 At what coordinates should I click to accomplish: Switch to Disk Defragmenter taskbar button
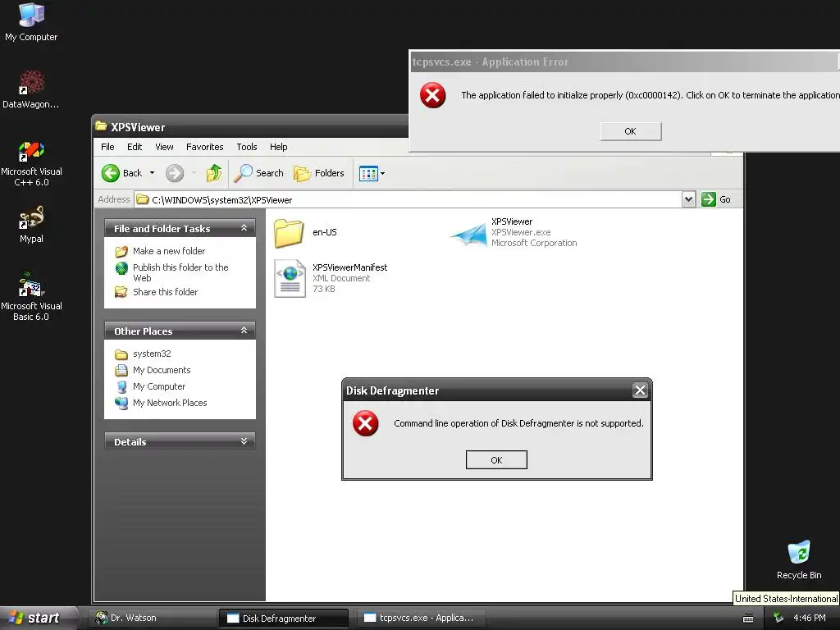coord(283,619)
